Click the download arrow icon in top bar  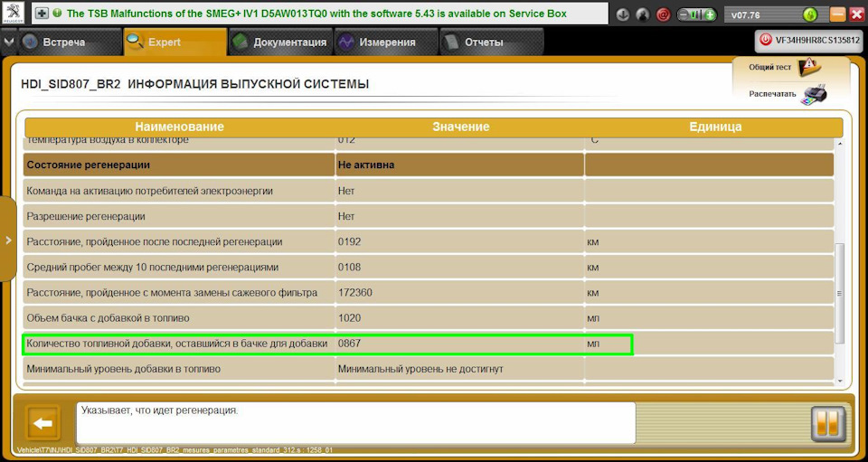coord(623,15)
